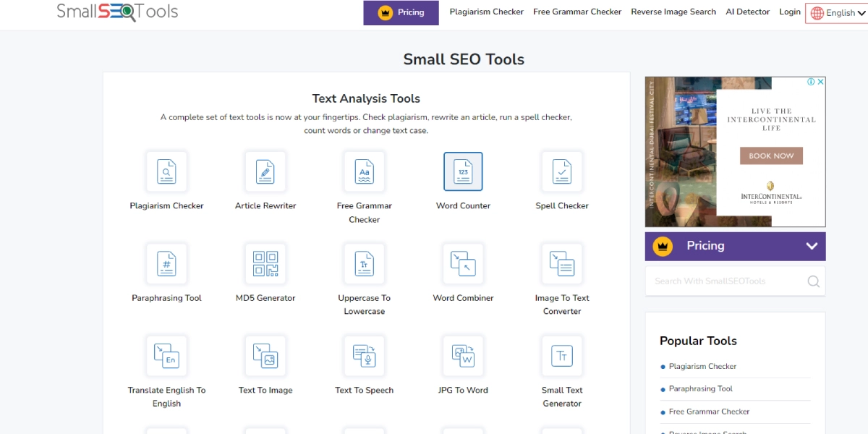Select the Spell Checker icon
Viewport: 868px width, 434px height.
562,171
